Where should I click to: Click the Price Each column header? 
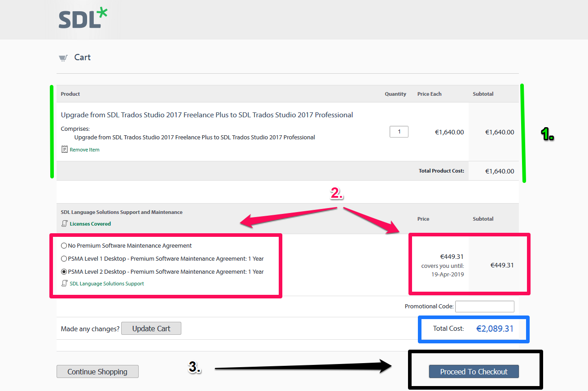coord(430,94)
